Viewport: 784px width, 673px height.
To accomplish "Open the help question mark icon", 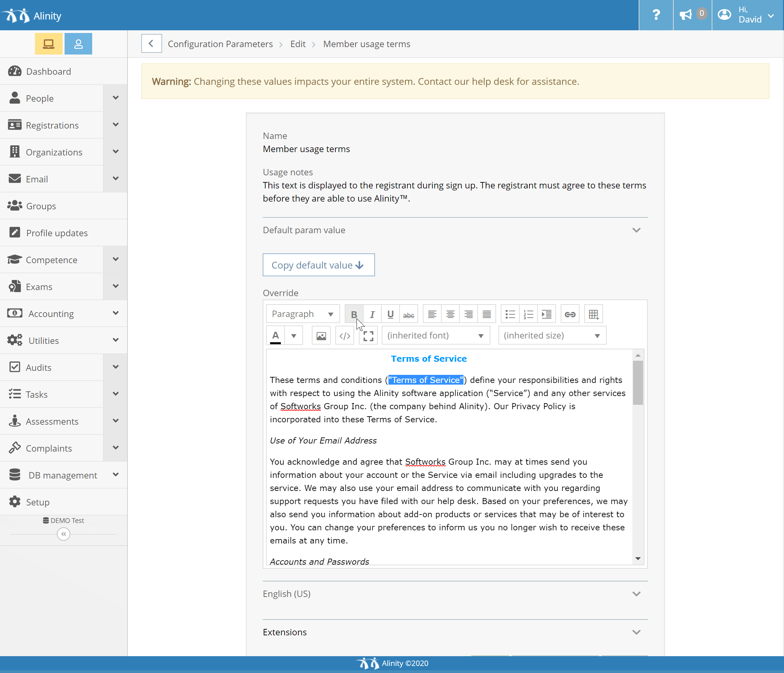I will 656,15.
